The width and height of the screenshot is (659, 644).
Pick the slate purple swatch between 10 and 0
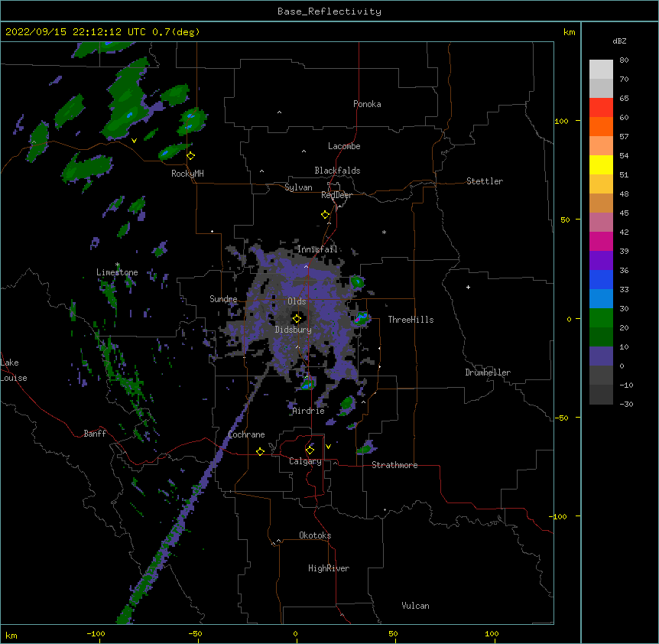coord(601,356)
